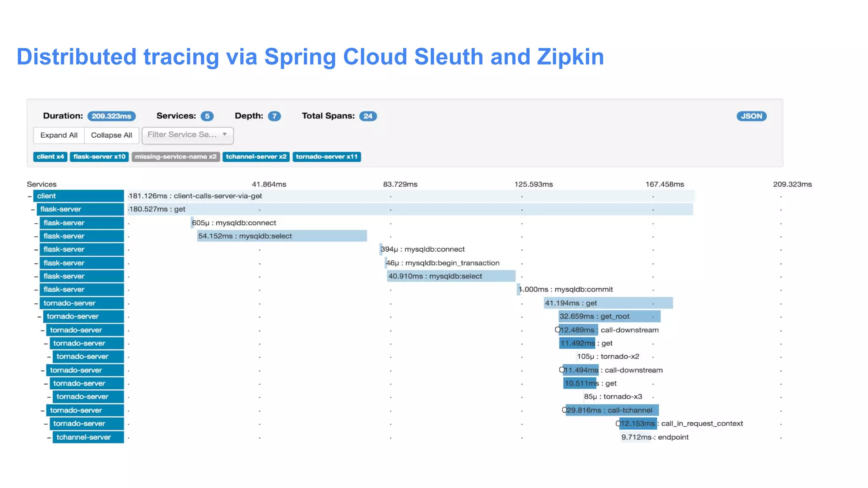Open the 54.152ms mysqldb:select span bar

click(x=282, y=236)
